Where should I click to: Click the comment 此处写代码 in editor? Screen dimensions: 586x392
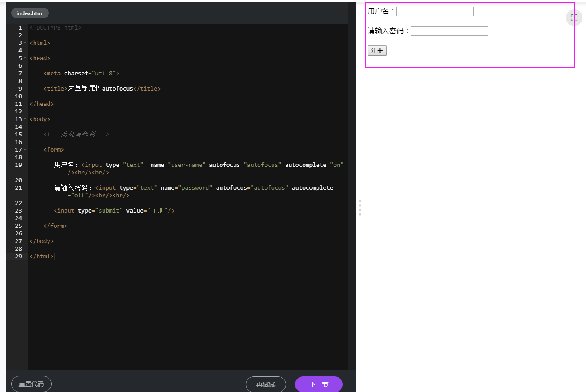(x=76, y=135)
